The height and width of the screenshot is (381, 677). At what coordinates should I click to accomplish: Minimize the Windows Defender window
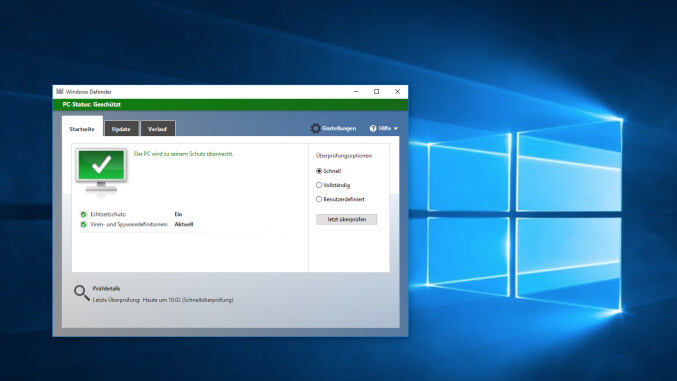point(356,92)
